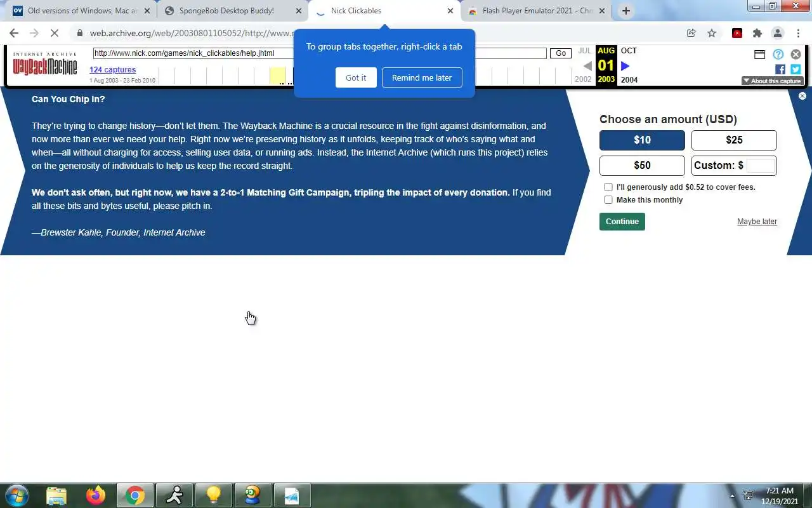
Task: Go to previous capture arrow in Wayback
Action: click(587, 65)
